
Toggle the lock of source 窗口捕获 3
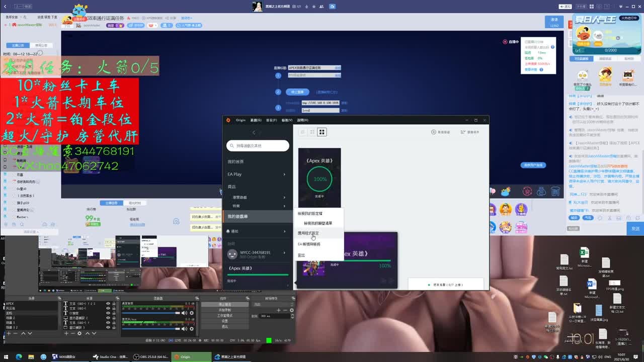point(114,327)
